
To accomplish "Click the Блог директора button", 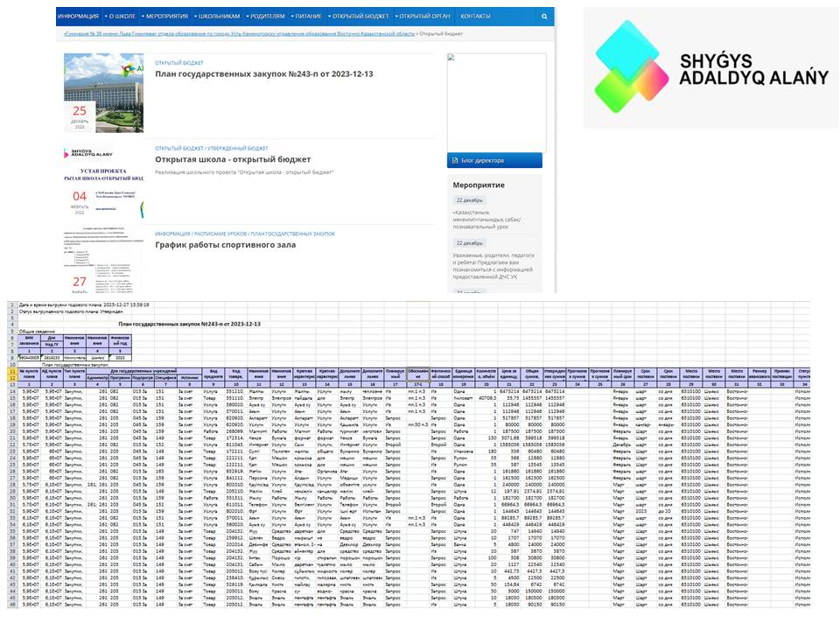I will pos(494,160).
